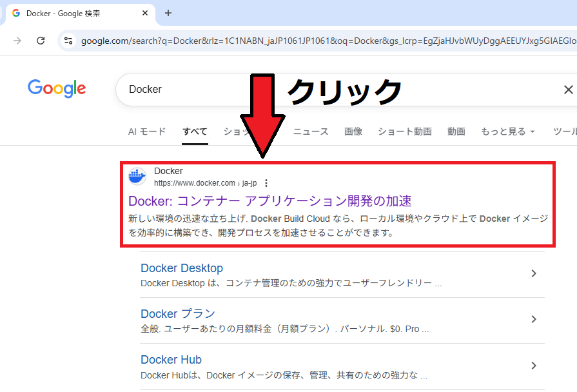
Task: Click the browser forward arrow
Action: coord(17,41)
